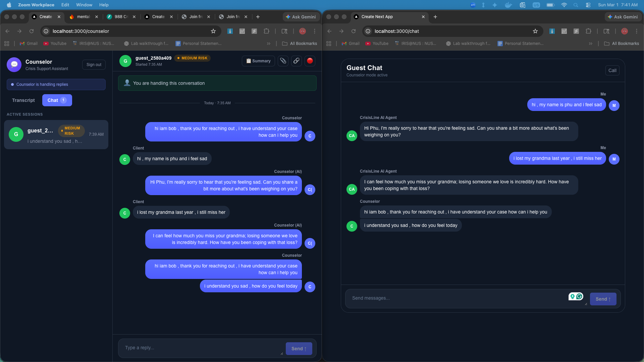Viewport: 644px width, 362px height.
Task: Click the Call button in Guest Chat
Action: pyautogui.click(x=612, y=70)
